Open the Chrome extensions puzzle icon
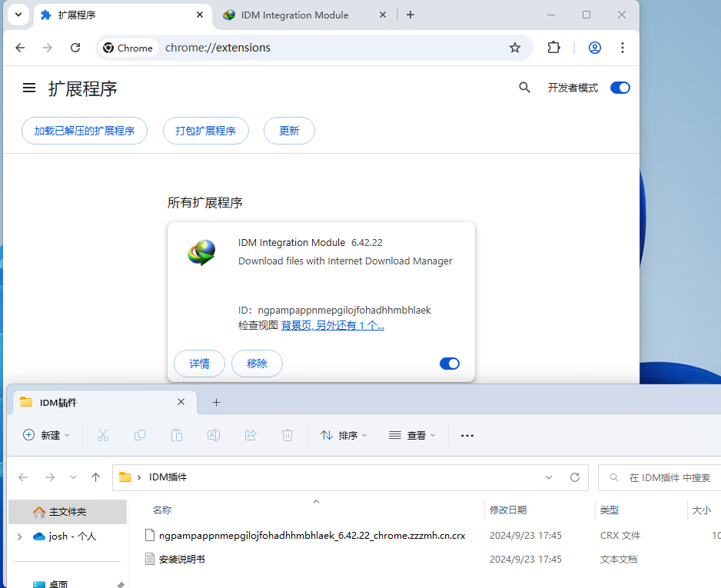The width and height of the screenshot is (721, 588). [x=553, y=48]
